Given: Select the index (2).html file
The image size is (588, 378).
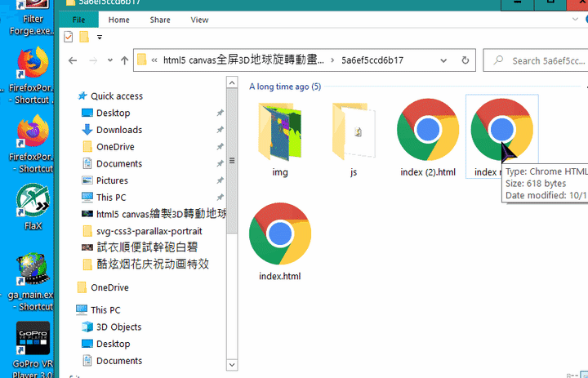Looking at the screenshot, I should [x=428, y=138].
